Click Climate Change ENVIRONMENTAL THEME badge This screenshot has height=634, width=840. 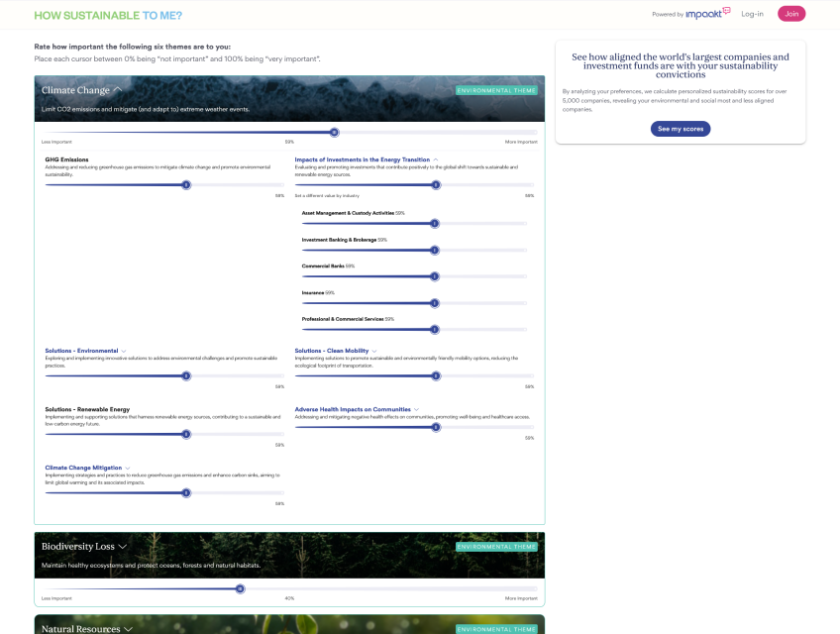pos(496,90)
